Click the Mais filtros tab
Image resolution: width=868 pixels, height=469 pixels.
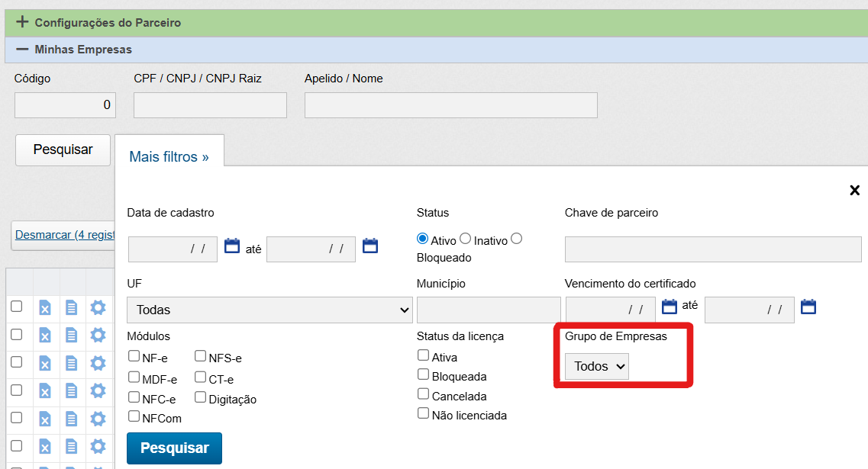coord(169,157)
